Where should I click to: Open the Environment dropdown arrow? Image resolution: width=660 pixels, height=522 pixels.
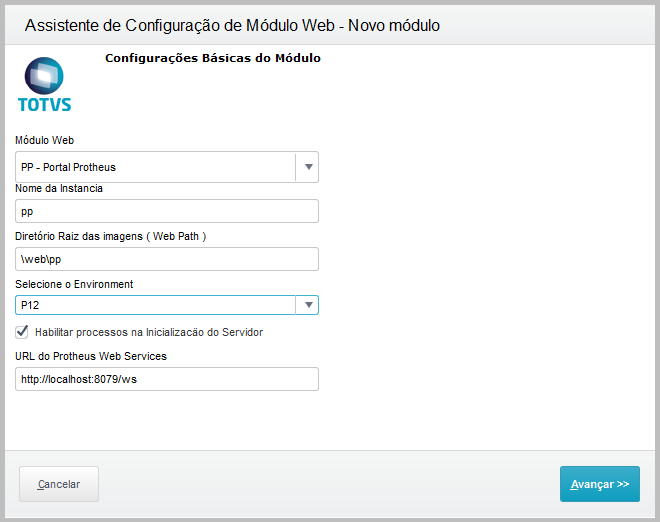pos(308,305)
